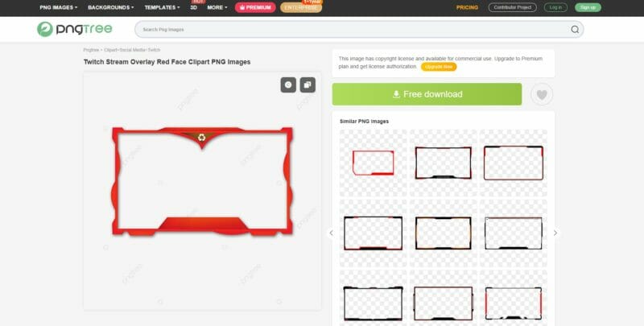This screenshot has height=326, width=644.
Task: Click the search magnifier icon
Action: coord(575,29)
